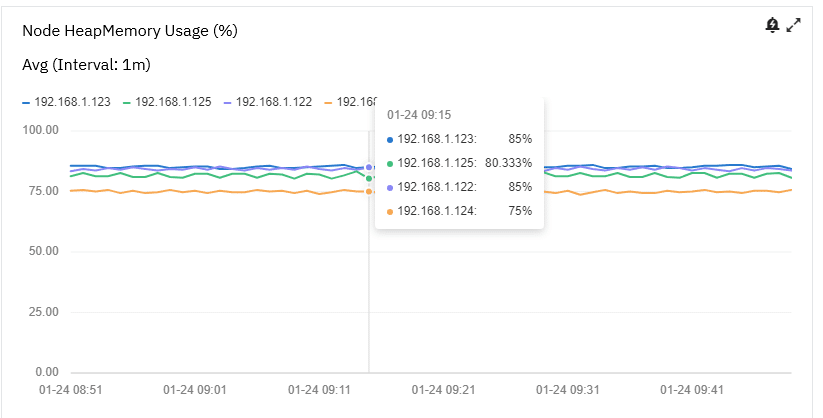Click the "Node HeapMemory Usage (%)" panel title
This screenshot has height=418, width=823.
tap(129, 31)
